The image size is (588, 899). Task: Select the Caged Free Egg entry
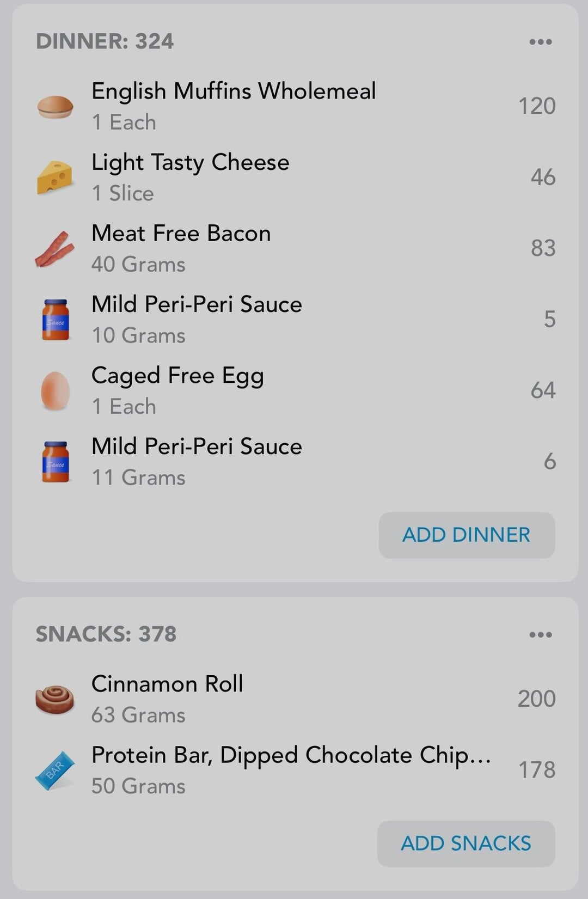tap(296, 391)
